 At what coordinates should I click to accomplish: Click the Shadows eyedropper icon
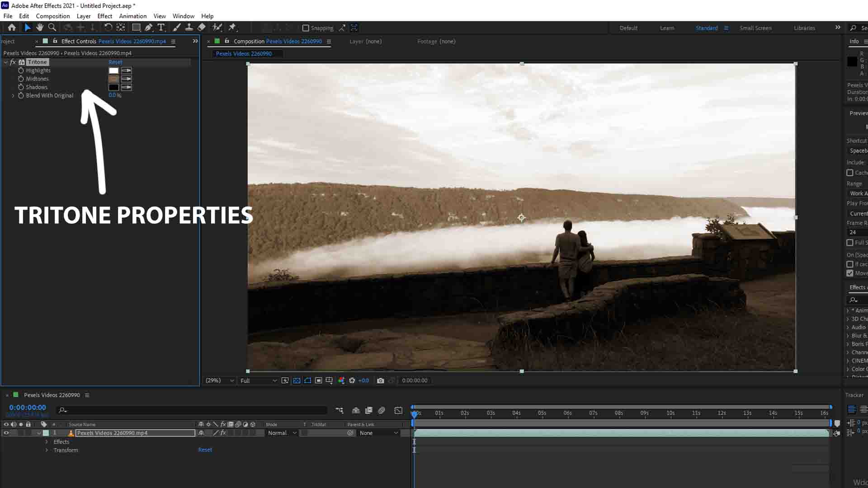[127, 87]
